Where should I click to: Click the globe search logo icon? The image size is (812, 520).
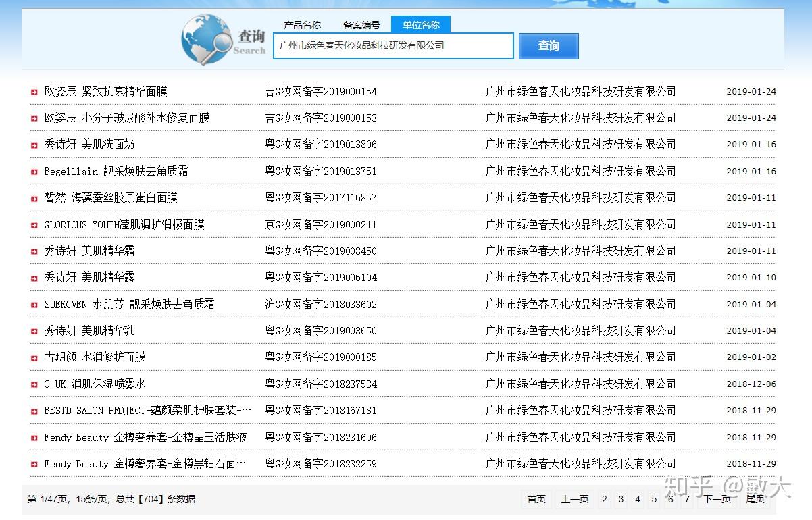206,40
